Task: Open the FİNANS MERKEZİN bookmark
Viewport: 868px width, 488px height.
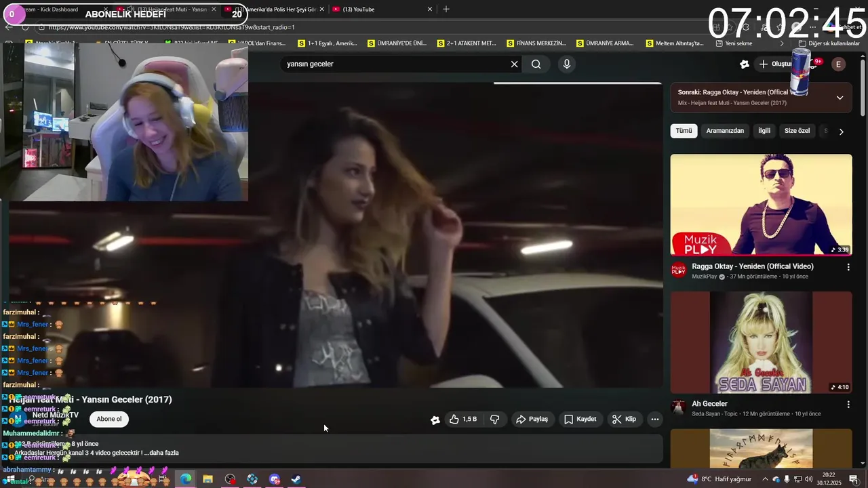Action: pyautogui.click(x=536, y=43)
